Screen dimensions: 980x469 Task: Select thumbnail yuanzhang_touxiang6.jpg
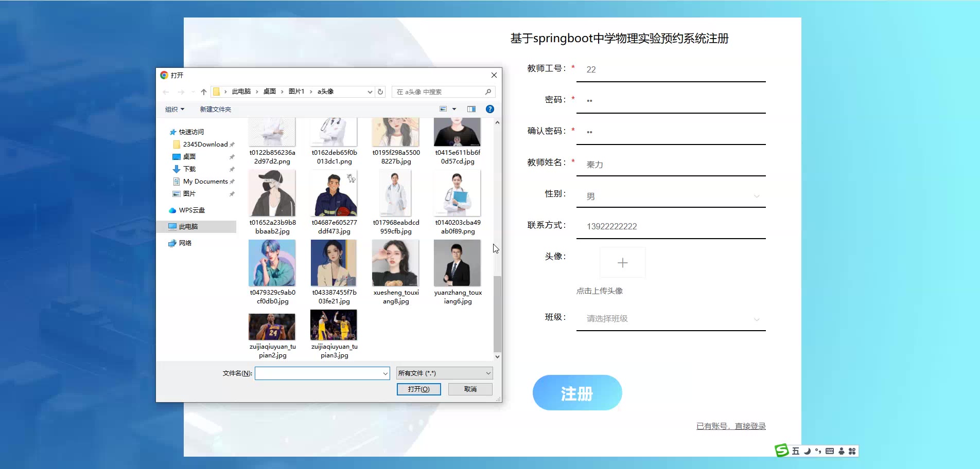458,263
